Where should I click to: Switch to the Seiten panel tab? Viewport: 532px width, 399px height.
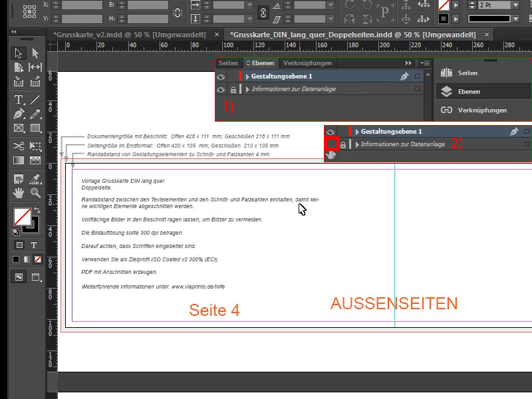228,63
